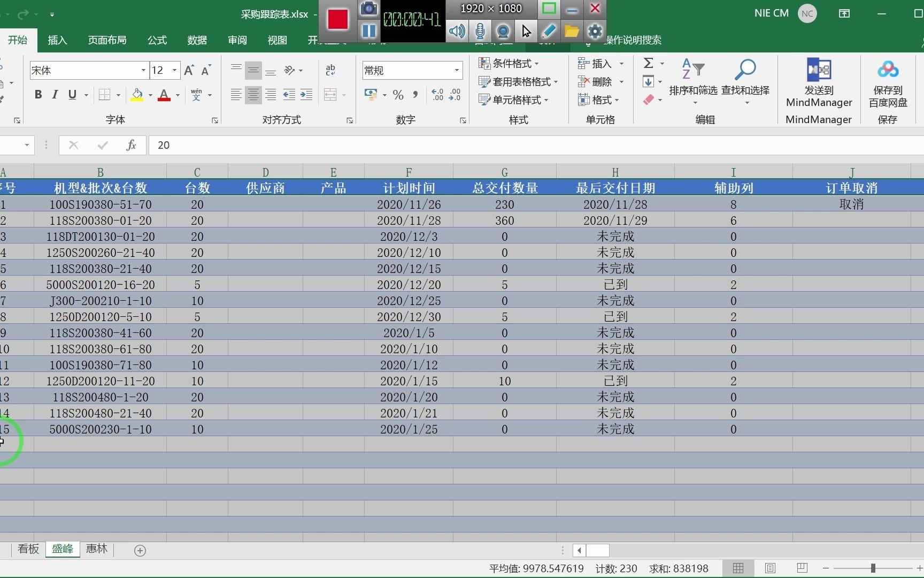
Task: Switch to Normal view in status bar
Action: point(738,568)
